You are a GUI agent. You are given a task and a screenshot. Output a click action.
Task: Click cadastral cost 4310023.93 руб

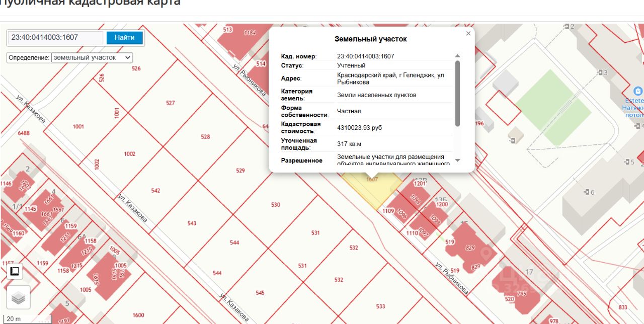359,128
